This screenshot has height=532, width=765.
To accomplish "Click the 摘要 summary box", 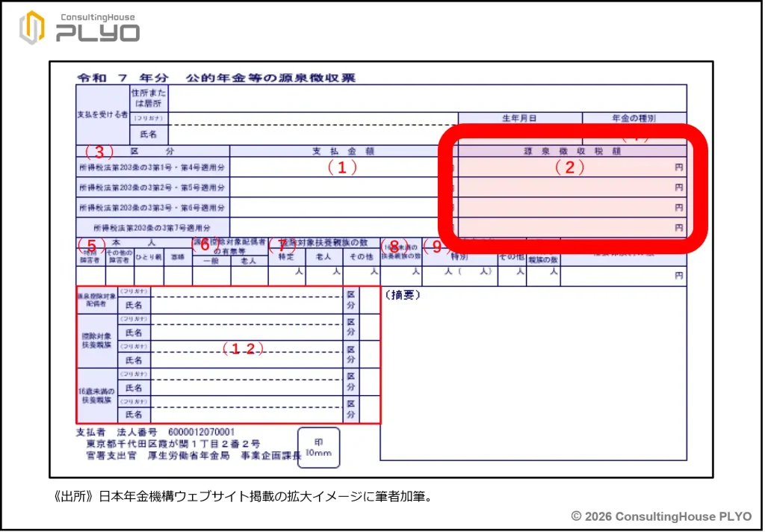I will (x=533, y=374).
